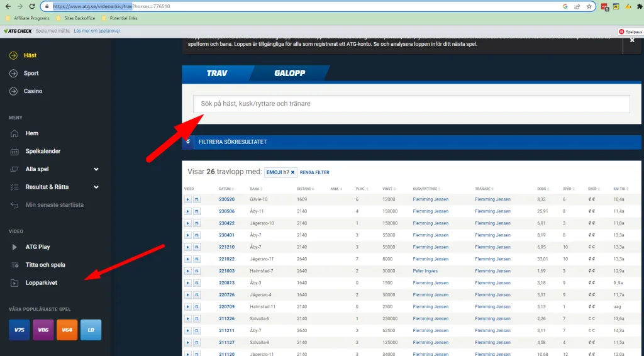Play the video for race 230422
The height and width of the screenshot is (356, 644).
pyautogui.click(x=187, y=223)
